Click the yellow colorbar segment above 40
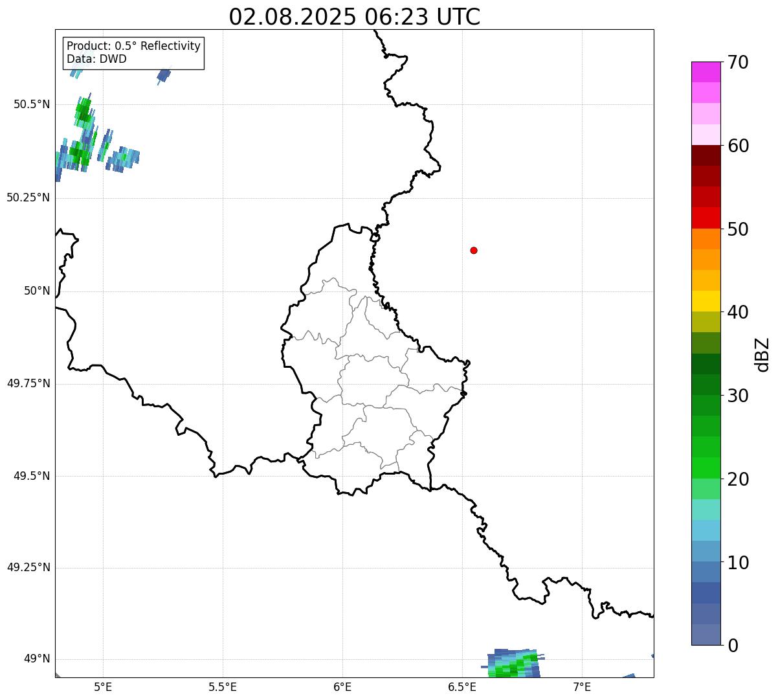Image resolution: width=778 pixels, height=700 pixels. coord(706,301)
